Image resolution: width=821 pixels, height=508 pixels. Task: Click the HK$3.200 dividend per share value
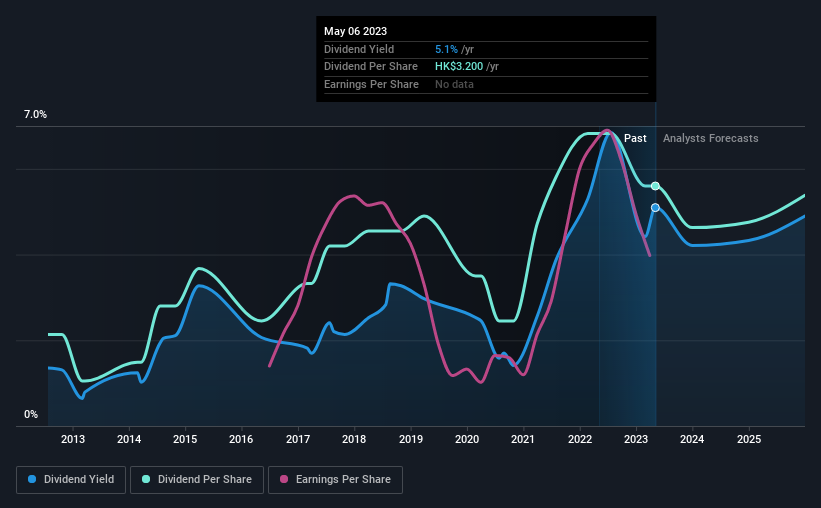click(459, 67)
